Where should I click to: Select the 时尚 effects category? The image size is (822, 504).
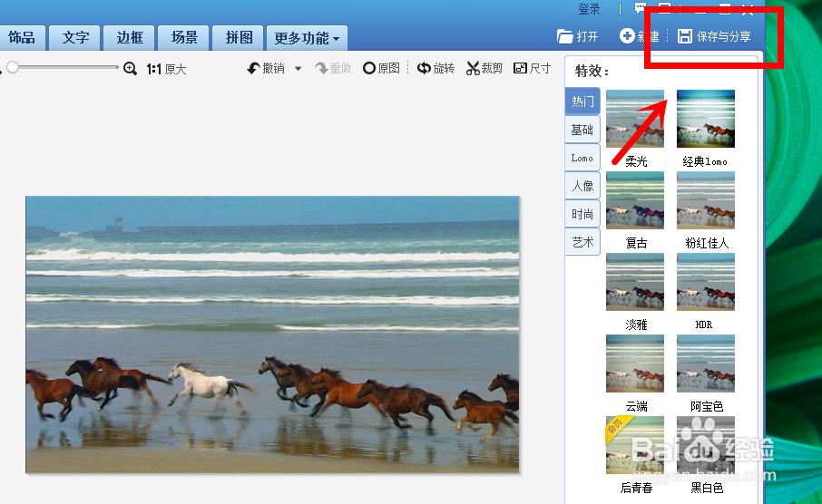(582, 214)
